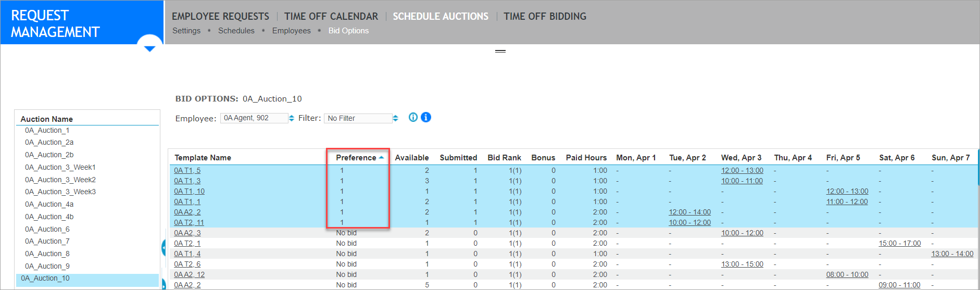Click the Mon, Apr 1 column header
The image size is (980, 290).
coord(636,157)
